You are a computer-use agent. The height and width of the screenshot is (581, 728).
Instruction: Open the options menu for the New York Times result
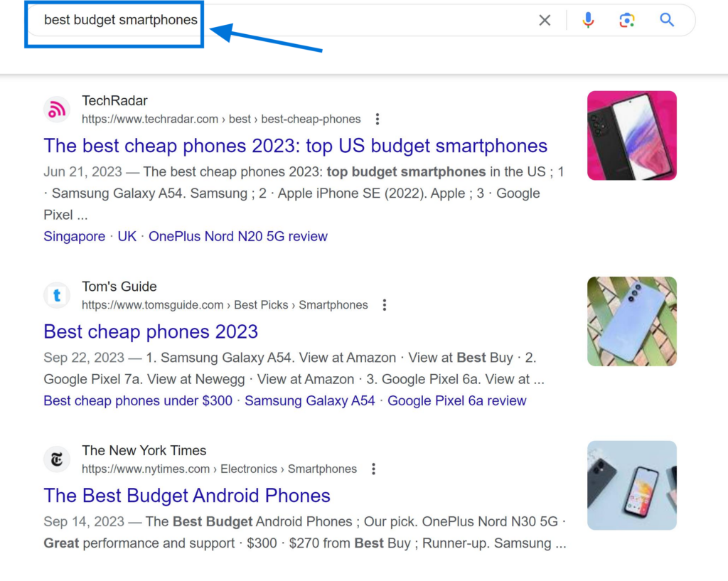coord(373,469)
